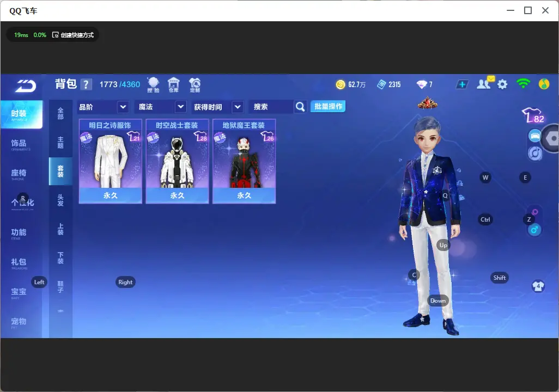The height and width of the screenshot is (392, 559).
Task: Click the blue plus recharge icon
Action: tap(462, 84)
